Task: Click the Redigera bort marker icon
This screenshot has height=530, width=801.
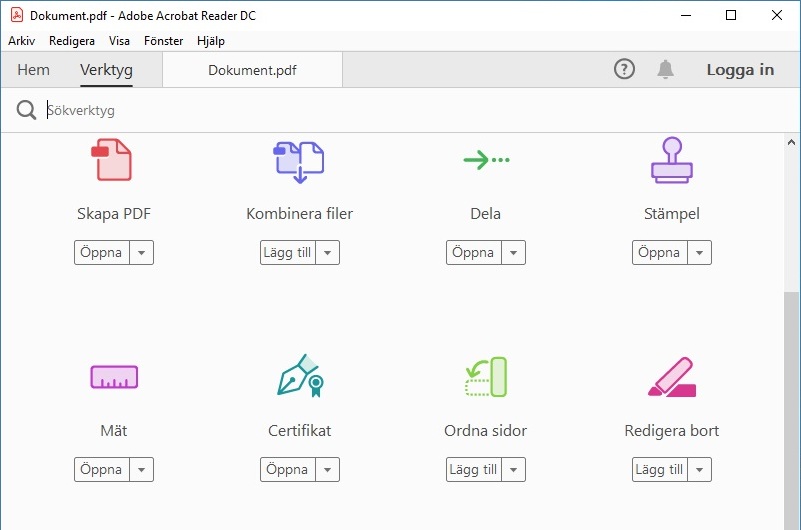Action: point(672,377)
